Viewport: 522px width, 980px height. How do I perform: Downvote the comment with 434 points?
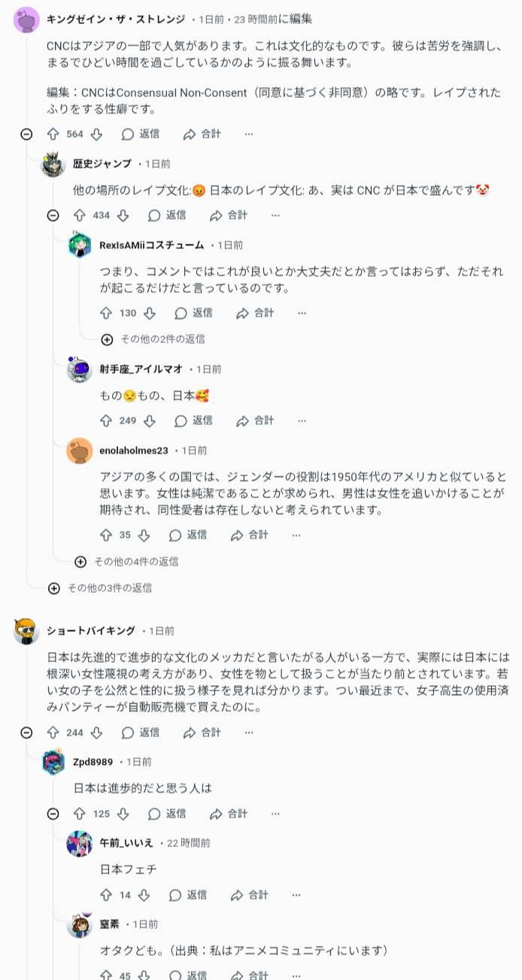pyautogui.click(x=123, y=216)
